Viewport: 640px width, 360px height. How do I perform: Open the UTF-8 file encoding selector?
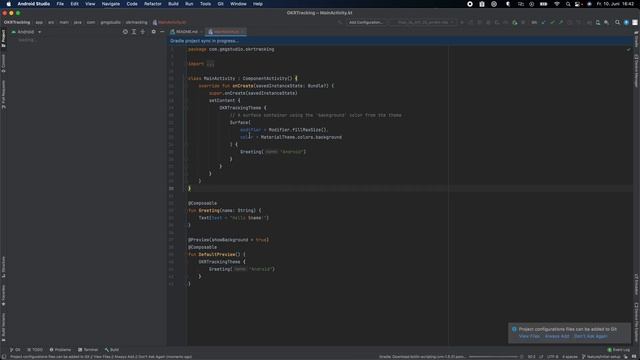[x=552, y=357]
